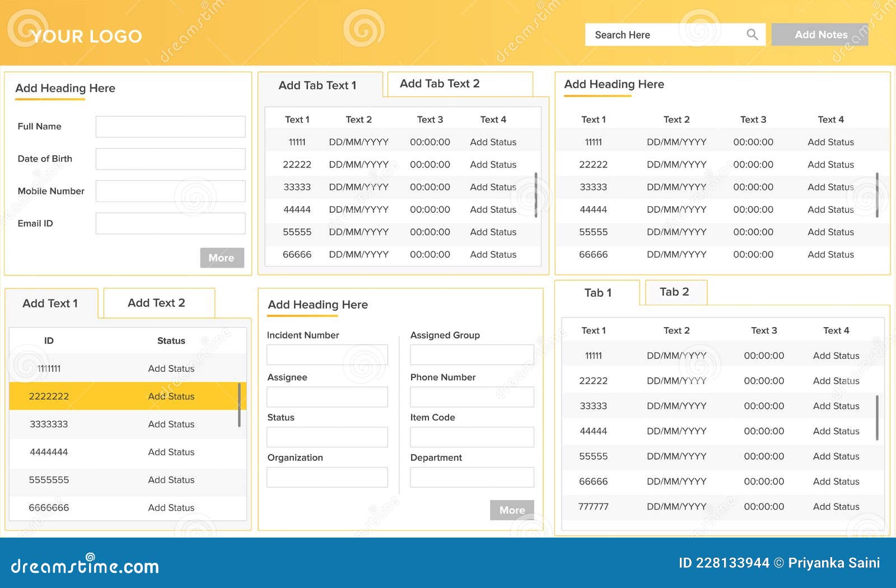Select the Tab 2 tab
896x588 pixels.
[675, 292]
